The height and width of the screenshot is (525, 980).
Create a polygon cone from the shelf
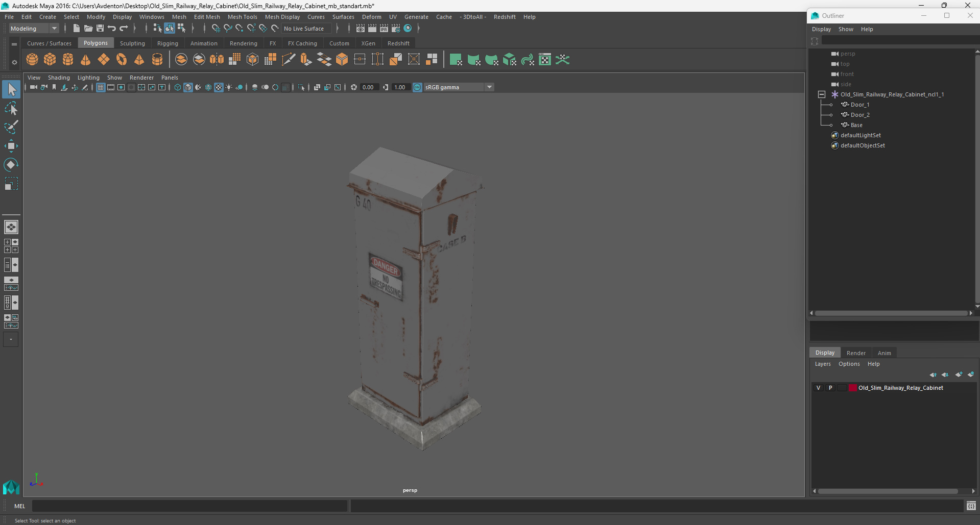click(x=86, y=60)
